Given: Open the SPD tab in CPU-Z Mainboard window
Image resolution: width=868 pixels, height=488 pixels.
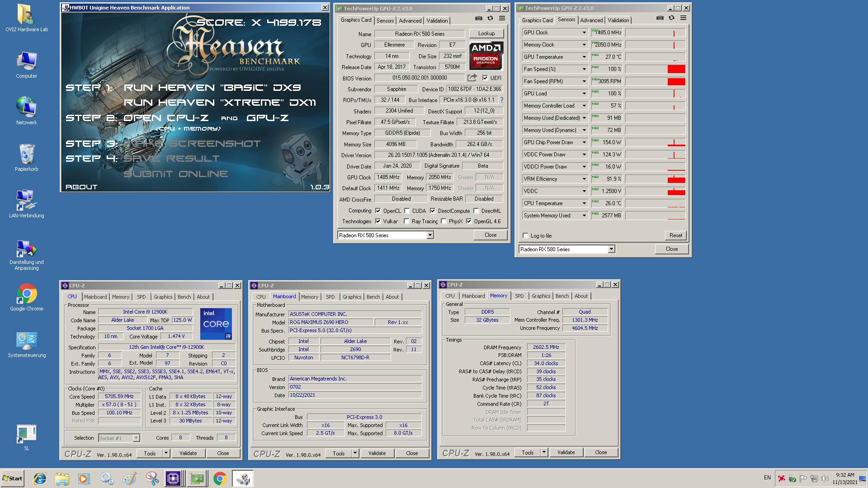Looking at the screenshot, I should (330, 297).
